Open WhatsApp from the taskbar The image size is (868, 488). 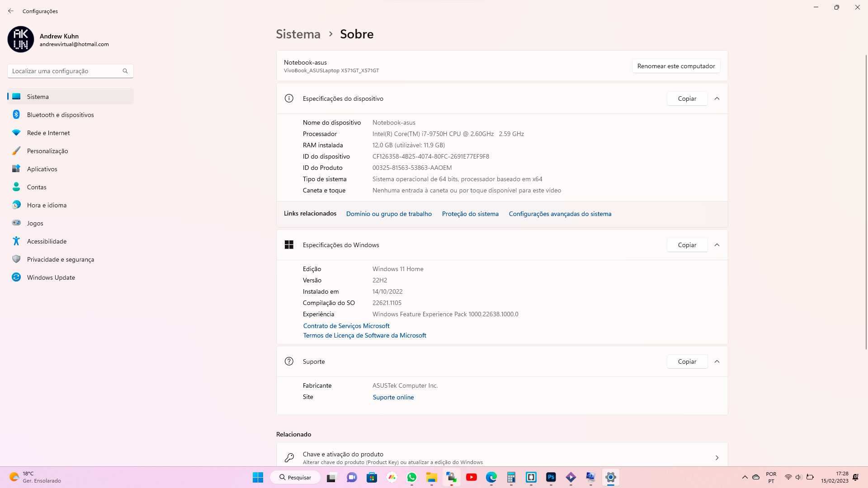(411, 477)
